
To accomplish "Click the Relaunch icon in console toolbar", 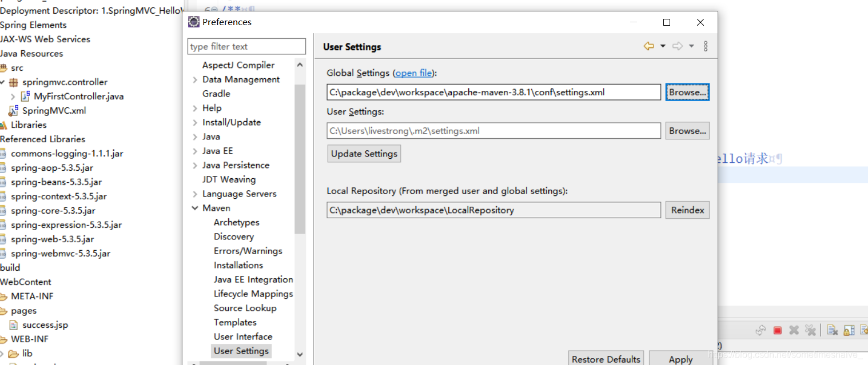I will pos(761,330).
